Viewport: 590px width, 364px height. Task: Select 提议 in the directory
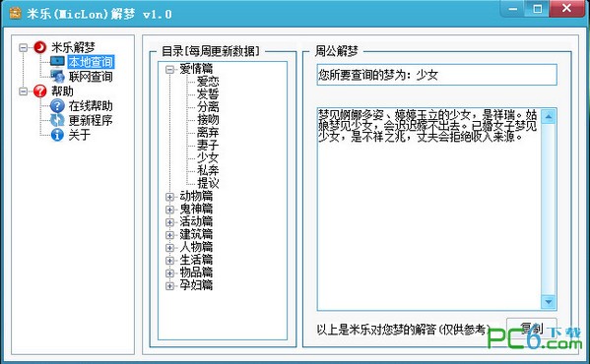click(x=208, y=183)
